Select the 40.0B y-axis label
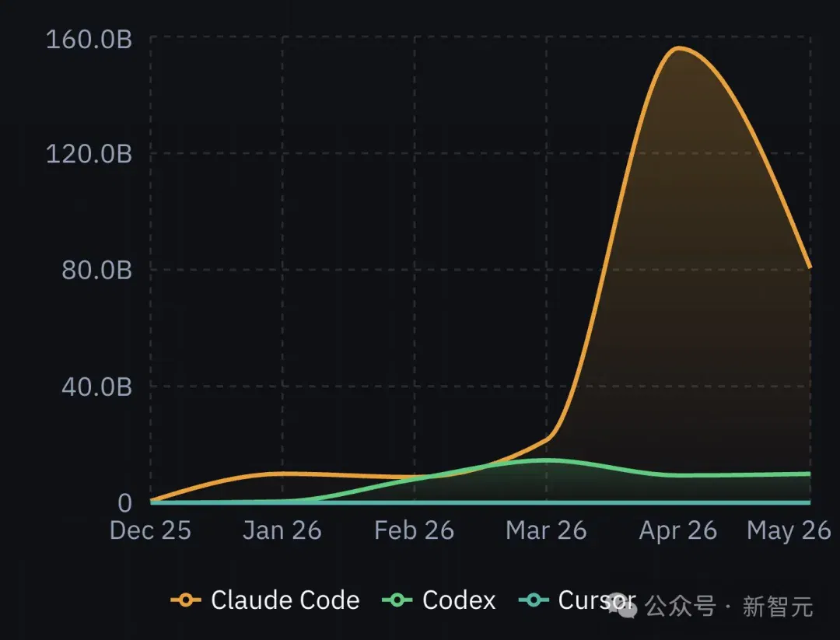840x640 pixels. (x=96, y=386)
